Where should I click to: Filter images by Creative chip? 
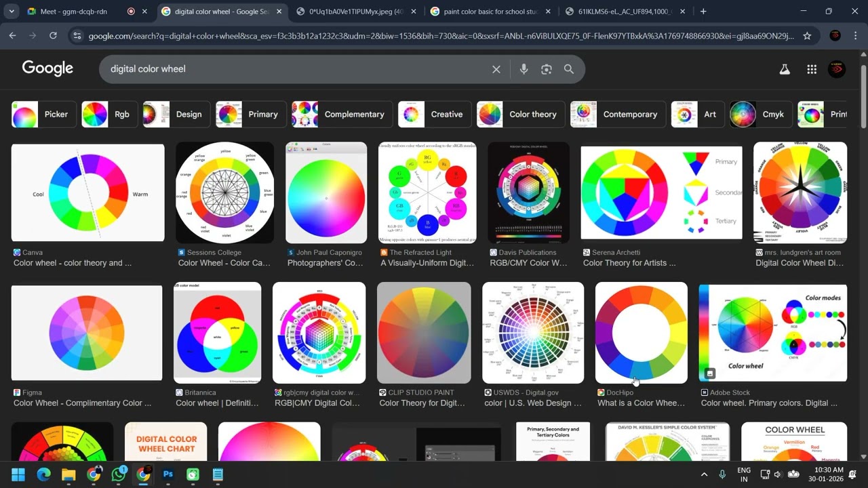[x=435, y=115]
